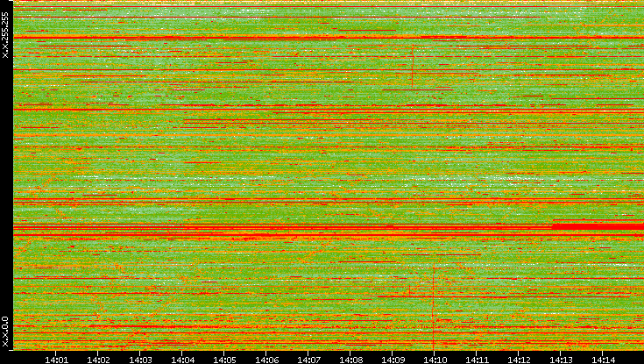Click the 14:04 time axis label
644x364 pixels.
182,360
